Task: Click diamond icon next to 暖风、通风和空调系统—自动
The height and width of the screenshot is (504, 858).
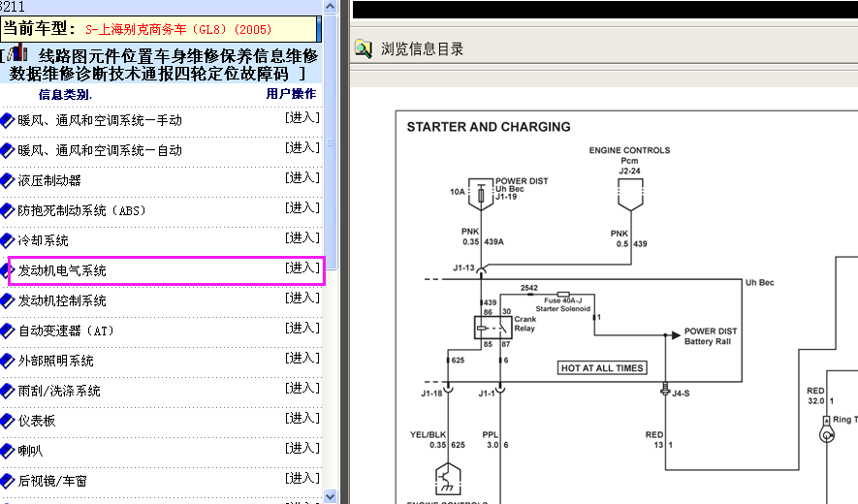Action: [7, 150]
